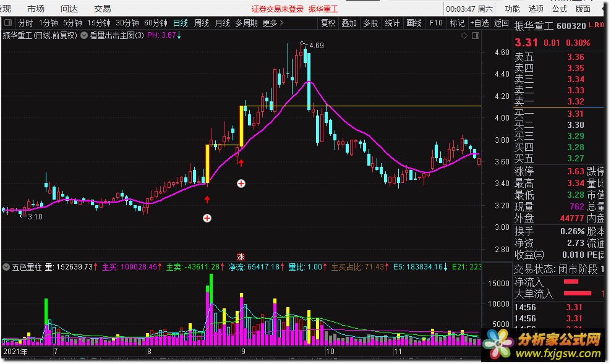Open the 版面 menu
611x364 pixels.
[583, 9]
